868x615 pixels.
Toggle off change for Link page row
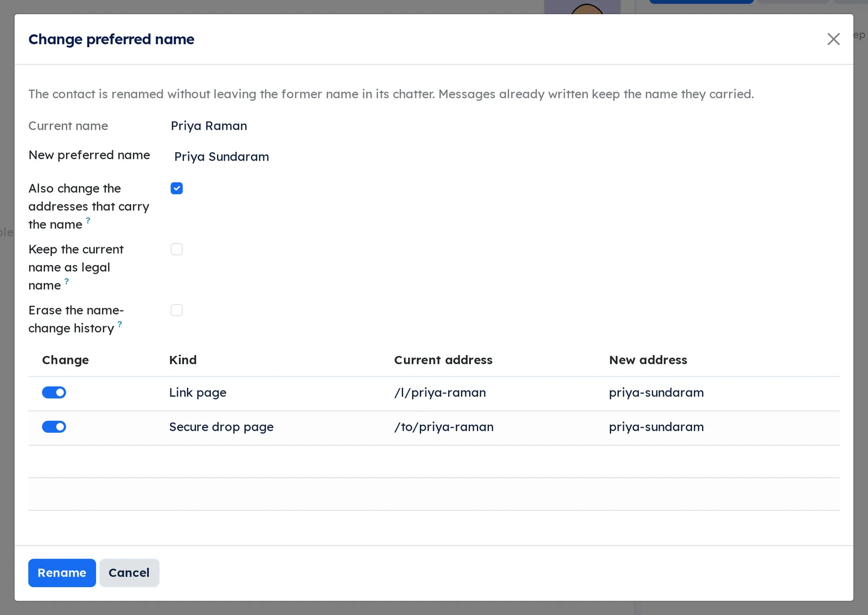point(54,393)
